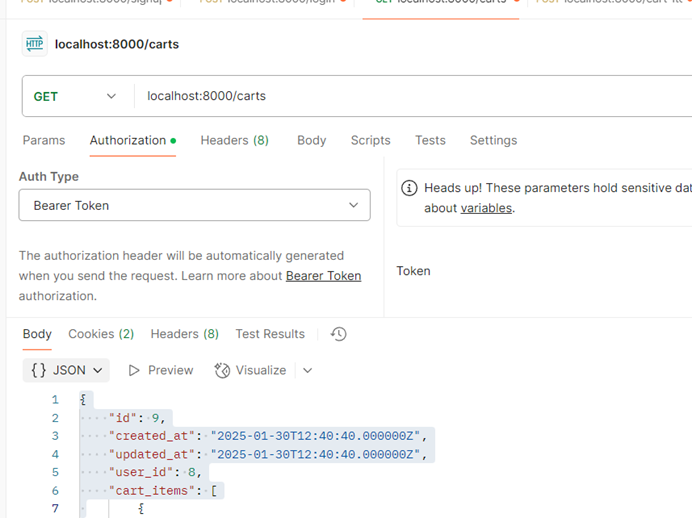Viewport: 692px width, 518px height.
Task: Open the Bearer Token auth type dropdown
Action: 194,205
